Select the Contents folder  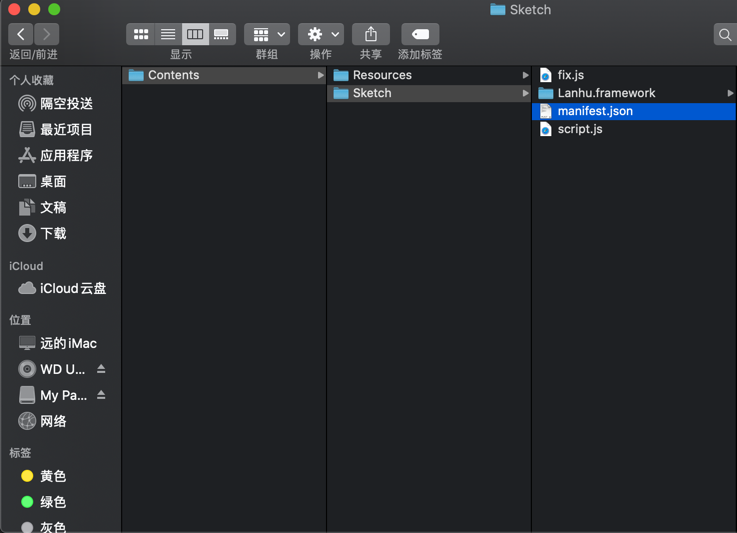point(224,75)
